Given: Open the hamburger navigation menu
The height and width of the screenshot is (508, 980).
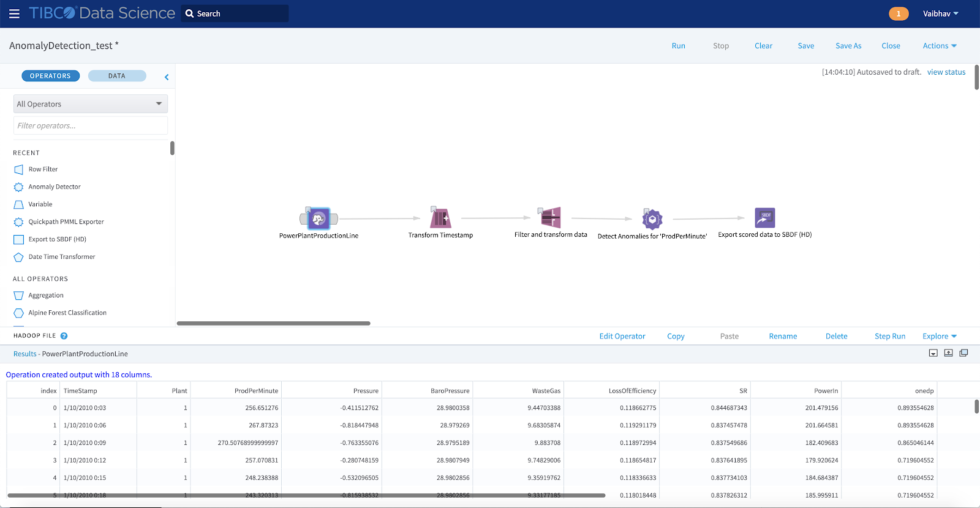Looking at the screenshot, I should [14, 13].
